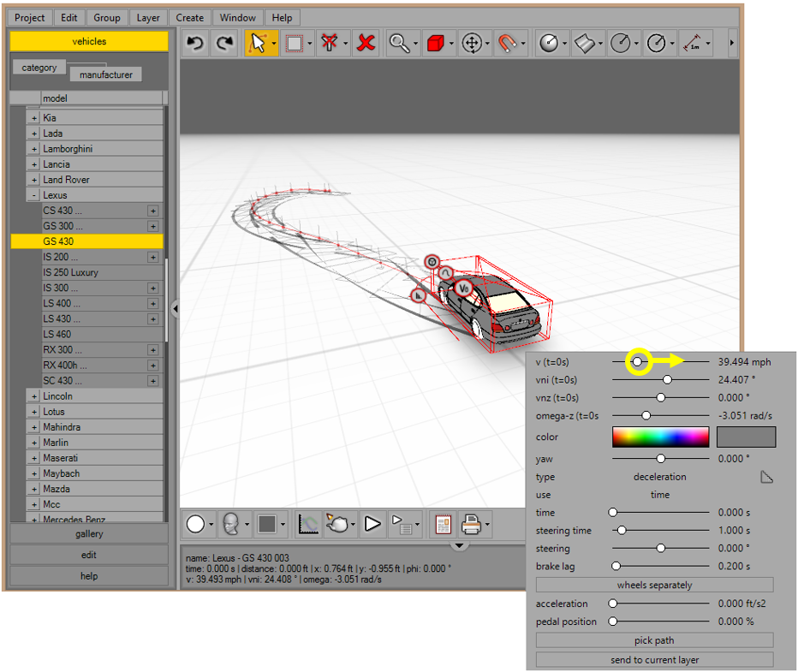Click the red cube view icon

pos(436,44)
